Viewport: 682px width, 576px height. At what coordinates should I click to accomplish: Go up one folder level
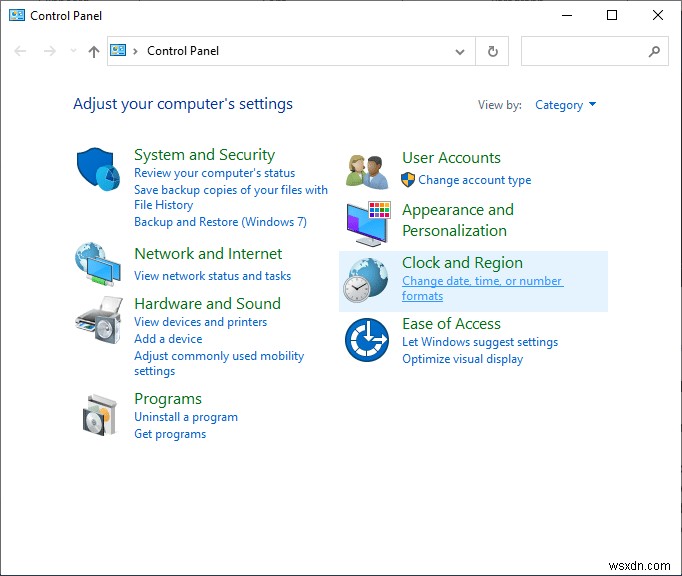click(x=94, y=52)
